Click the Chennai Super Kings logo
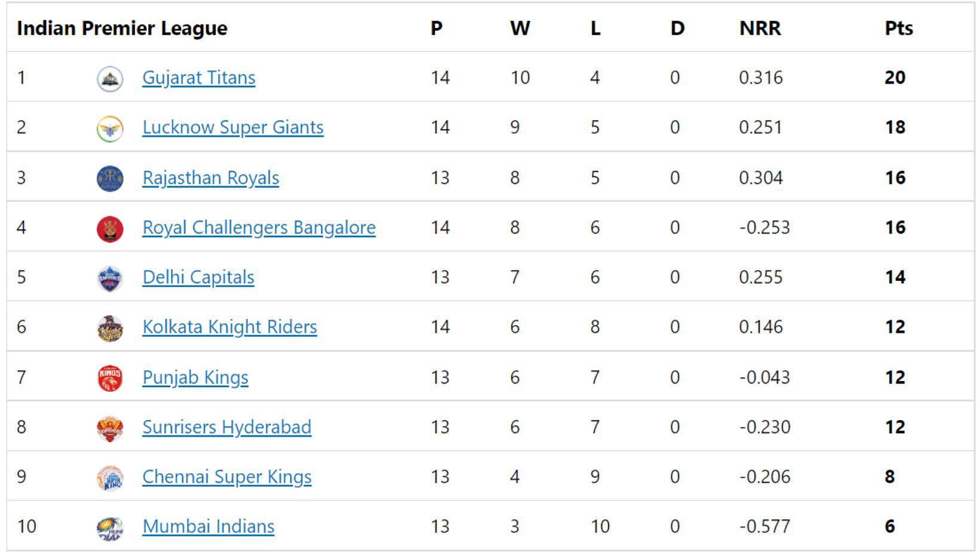 pyautogui.click(x=110, y=478)
